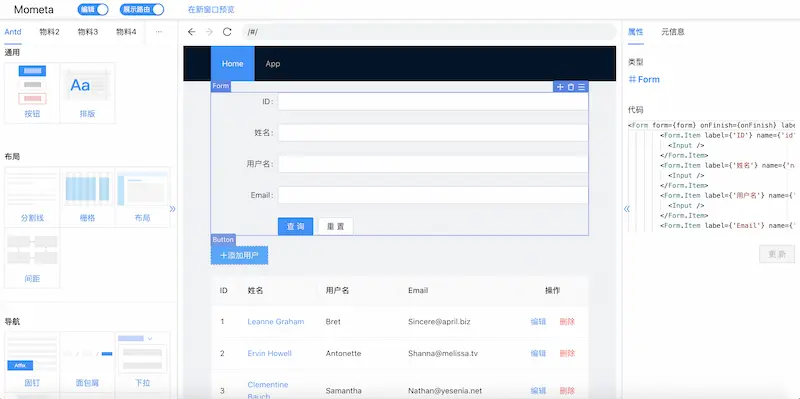Click the 查询 search button
The height and width of the screenshot is (399, 800).
tap(295, 226)
